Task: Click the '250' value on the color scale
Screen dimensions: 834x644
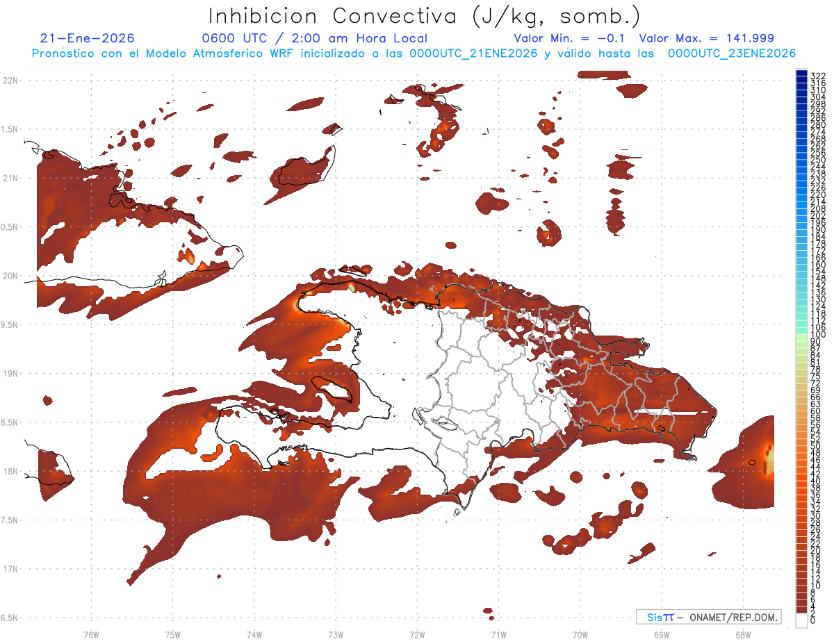Action: tap(818, 160)
